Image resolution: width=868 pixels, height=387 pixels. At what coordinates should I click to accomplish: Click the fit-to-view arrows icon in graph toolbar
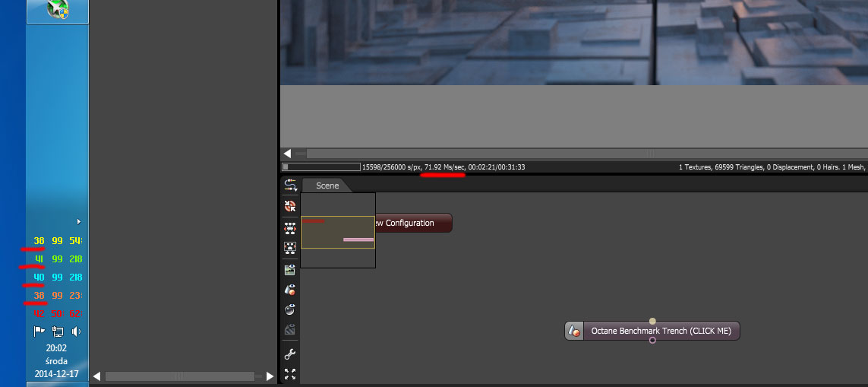[289, 373]
